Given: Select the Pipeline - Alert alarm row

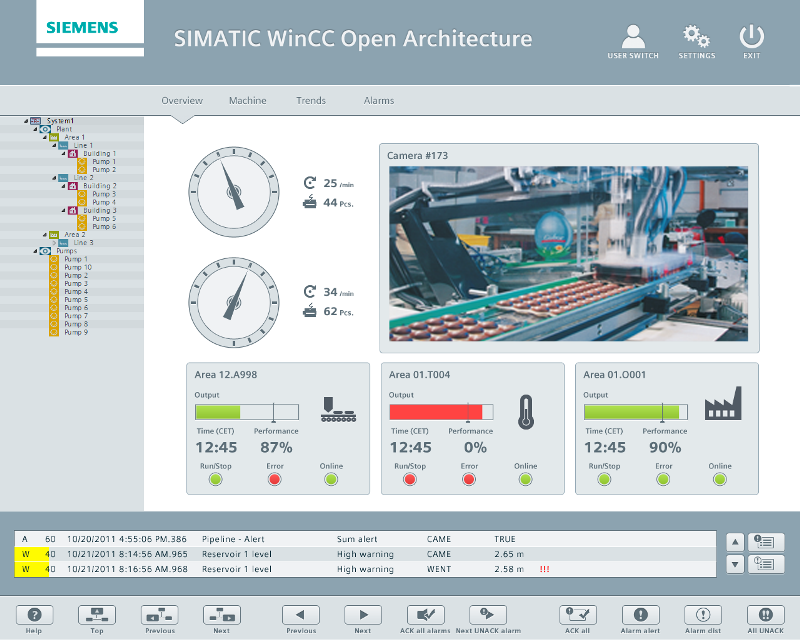Looking at the screenshot, I should tap(365, 539).
